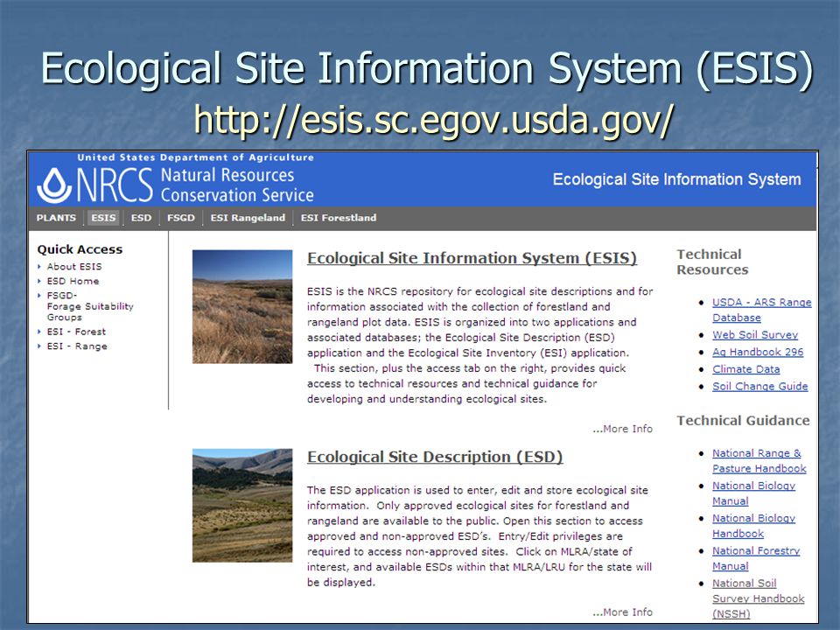Screen dimensions: 840x630
Task: Click the Technical Guidance heading
Action: pyautogui.click(x=743, y=421)
